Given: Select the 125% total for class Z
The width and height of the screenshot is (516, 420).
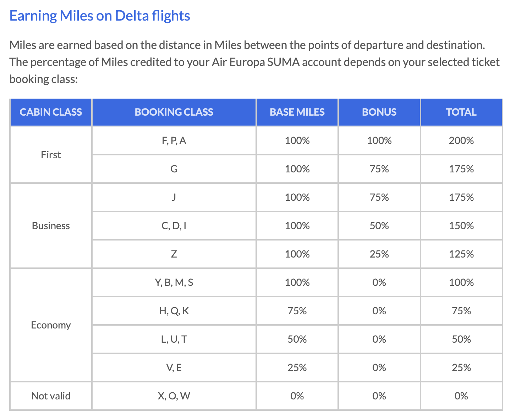Looking at the screenshot, I should pyautogui.click(x=461, y=254).
